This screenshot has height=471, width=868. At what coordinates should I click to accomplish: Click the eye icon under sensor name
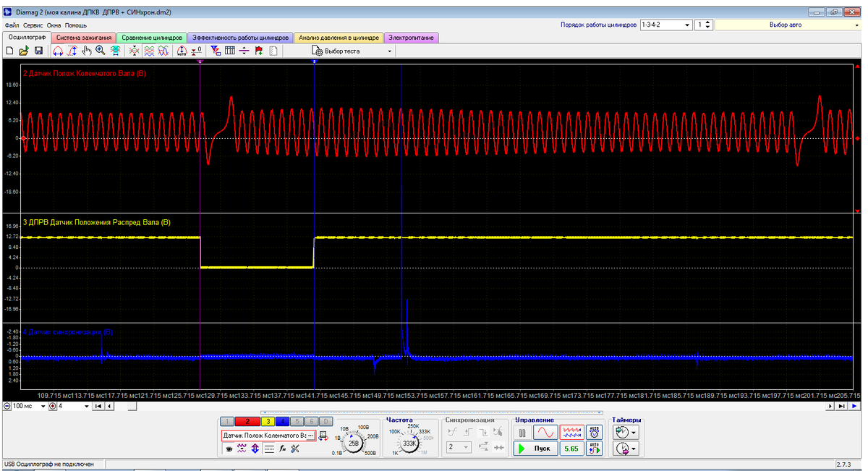click(x=229, y=449)
